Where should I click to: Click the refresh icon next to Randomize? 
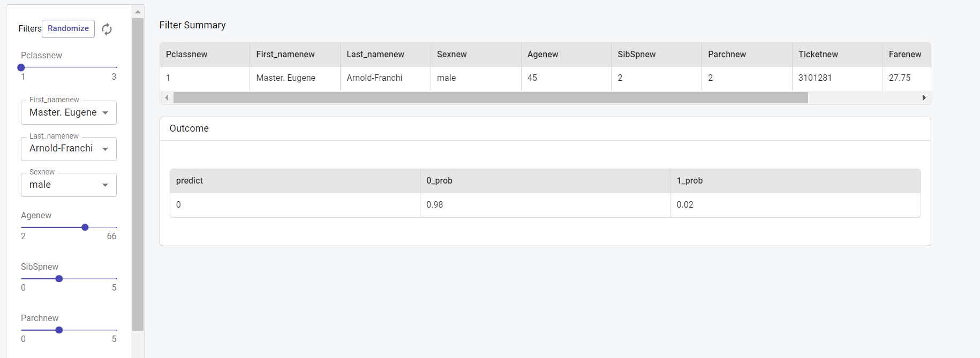point(107,29)
